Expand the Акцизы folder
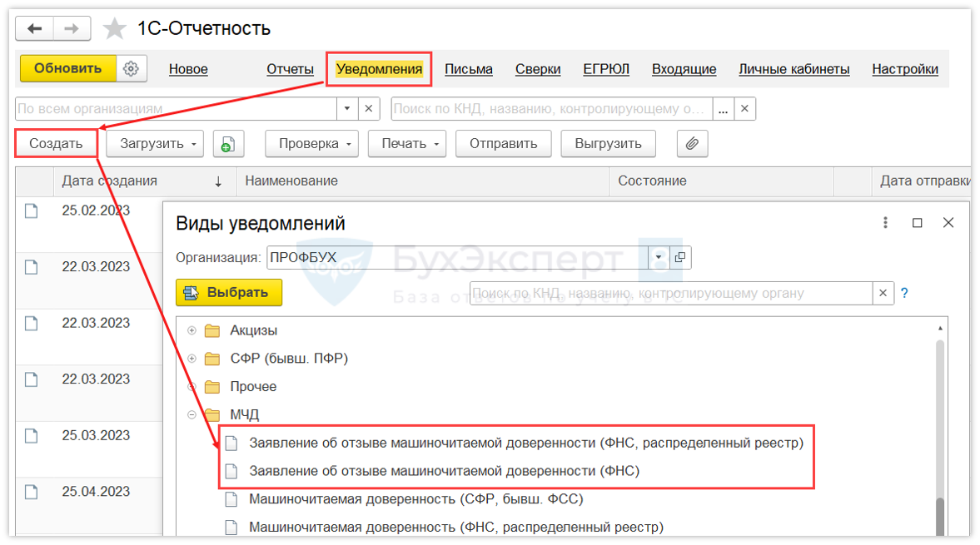The image size is (980, 545). point(192,330)
